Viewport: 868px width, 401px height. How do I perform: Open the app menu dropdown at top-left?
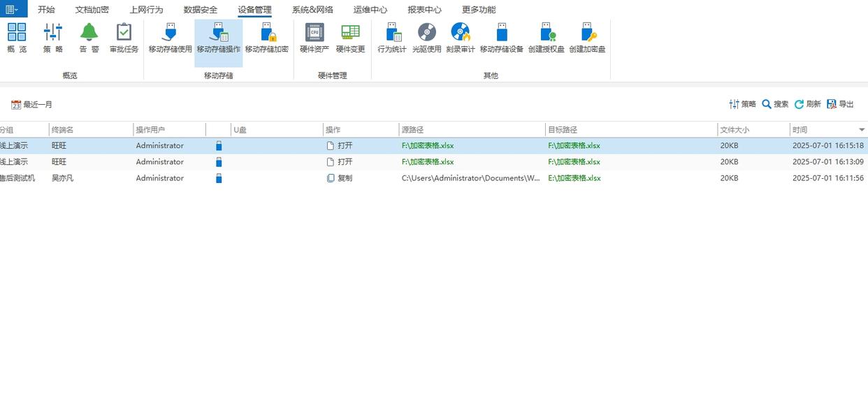[x=13, y=9]
